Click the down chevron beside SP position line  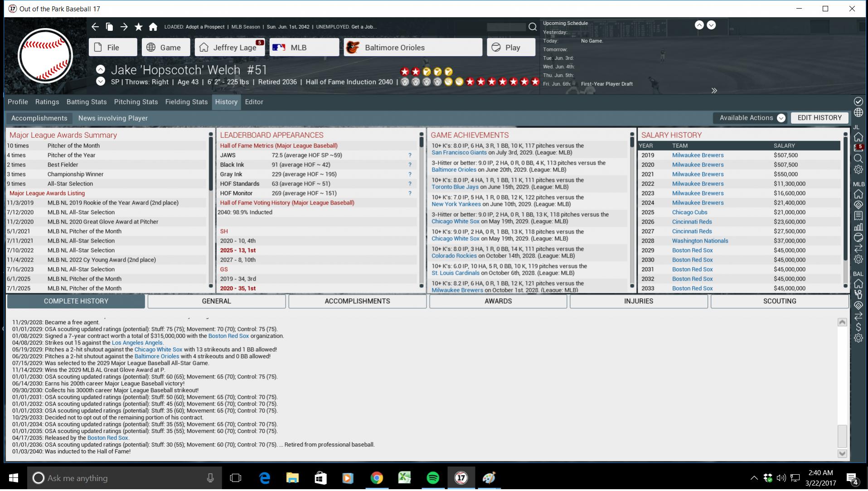coord(101,82)
